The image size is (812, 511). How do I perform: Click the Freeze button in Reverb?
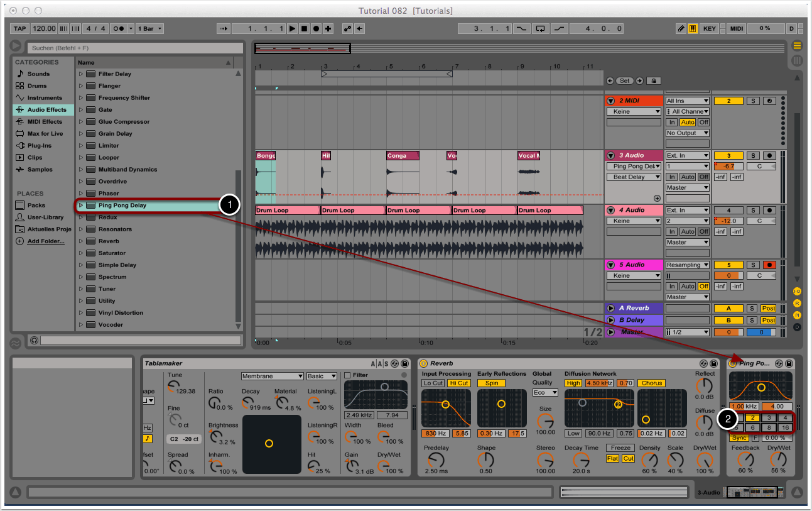[x=620, y=448]
